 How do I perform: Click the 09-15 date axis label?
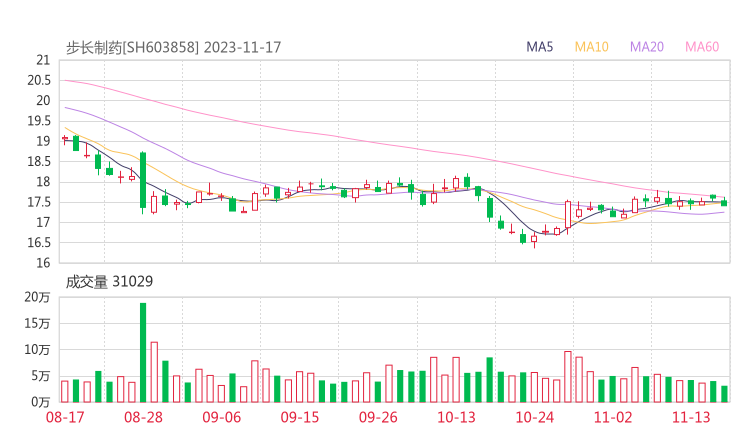click(300, 417)
